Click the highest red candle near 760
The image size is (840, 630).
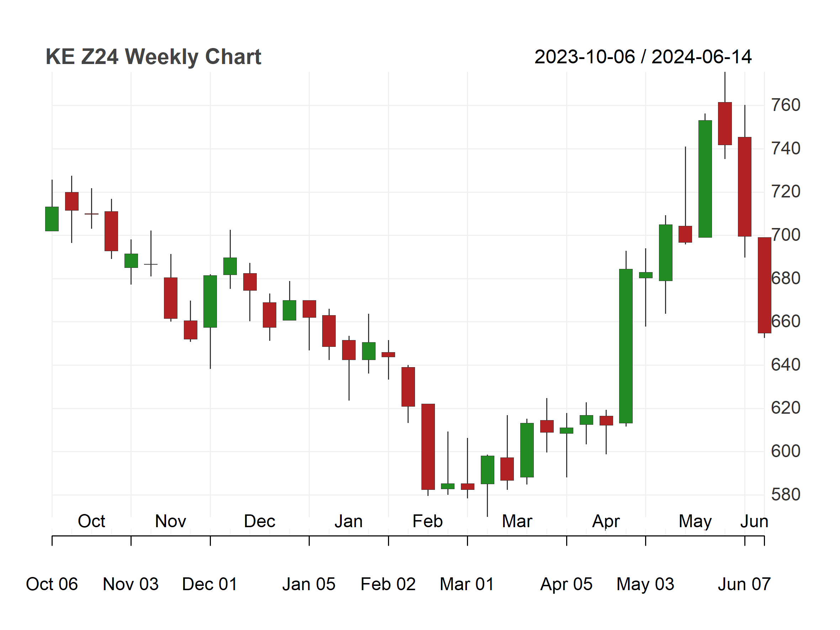725,123
